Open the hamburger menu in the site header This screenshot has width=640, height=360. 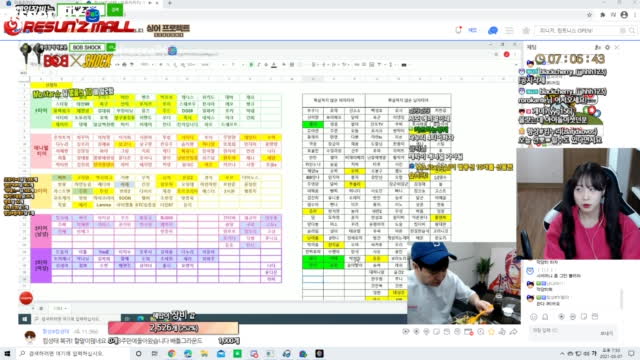509,31
